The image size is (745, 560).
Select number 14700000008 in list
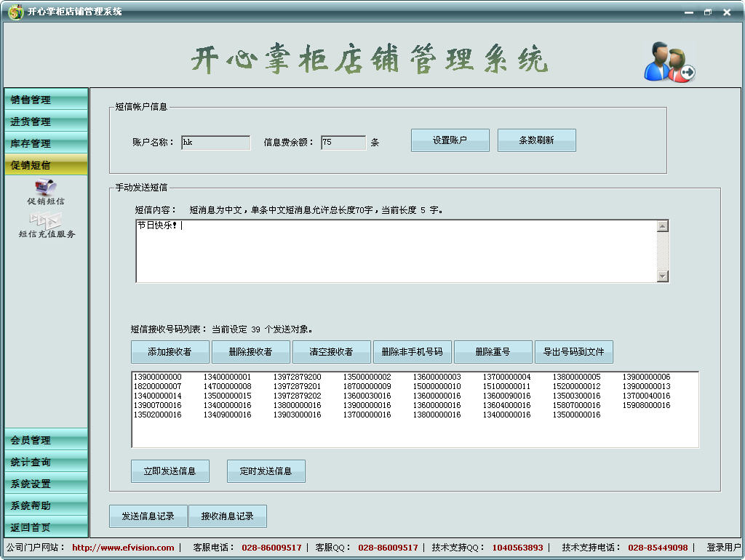click(227, 386)
